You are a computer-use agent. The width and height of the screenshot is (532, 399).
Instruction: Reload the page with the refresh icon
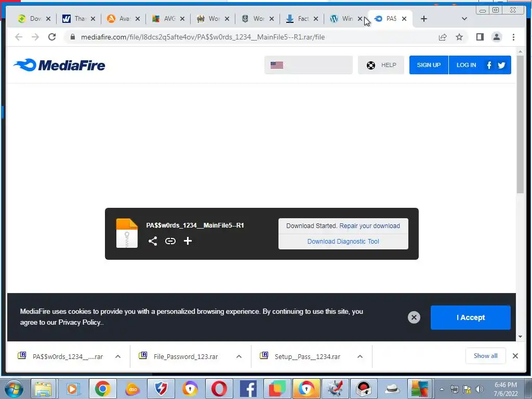[x=52, y=37]
